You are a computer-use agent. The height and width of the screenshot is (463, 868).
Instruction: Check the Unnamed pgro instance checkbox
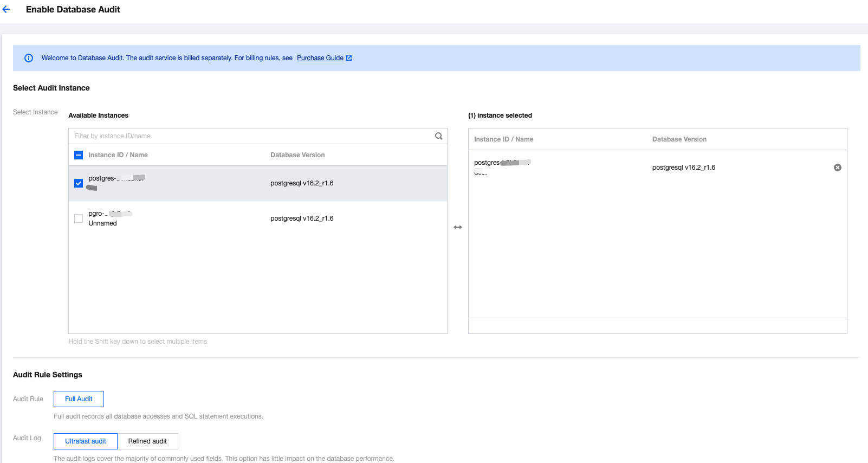79,218
